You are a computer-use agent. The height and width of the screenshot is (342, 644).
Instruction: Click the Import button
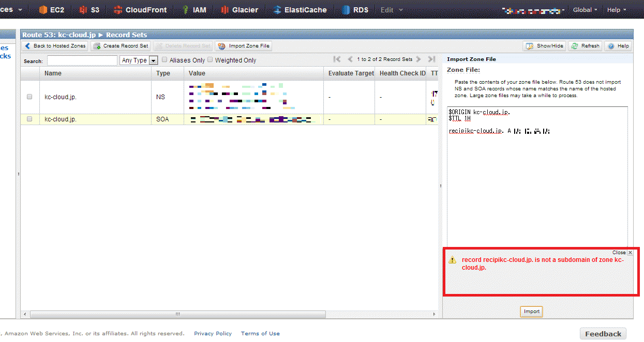coord(531,312)
